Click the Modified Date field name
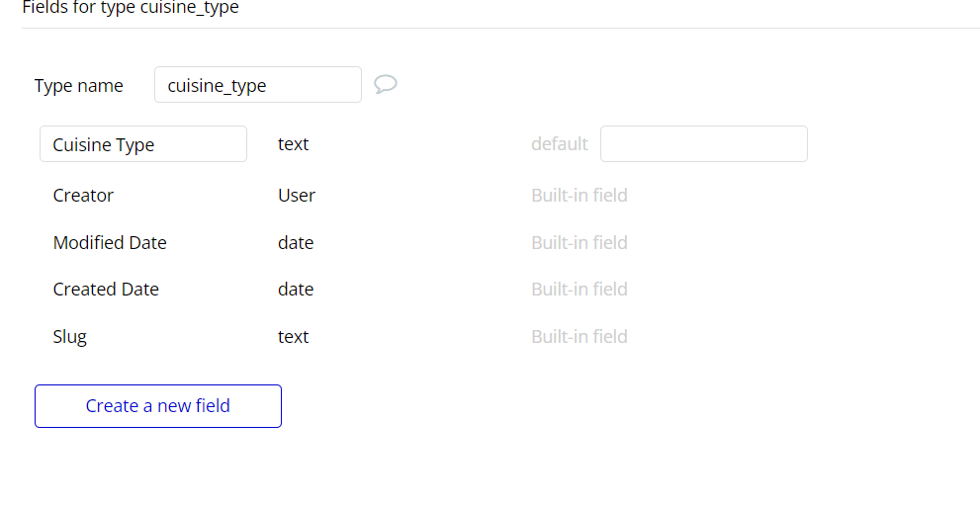The height and width of the screenshot is (505, 980). pyautogui.click(x=110, y=243)
